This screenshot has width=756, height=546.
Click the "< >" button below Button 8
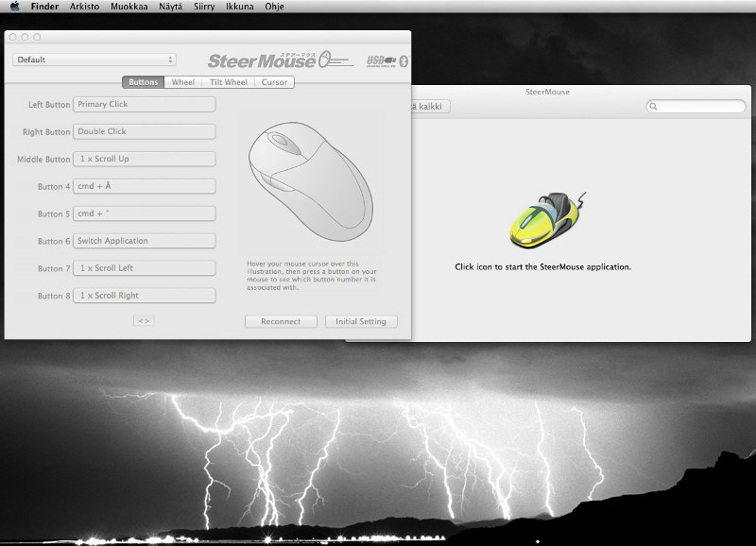tap(144, 320)
